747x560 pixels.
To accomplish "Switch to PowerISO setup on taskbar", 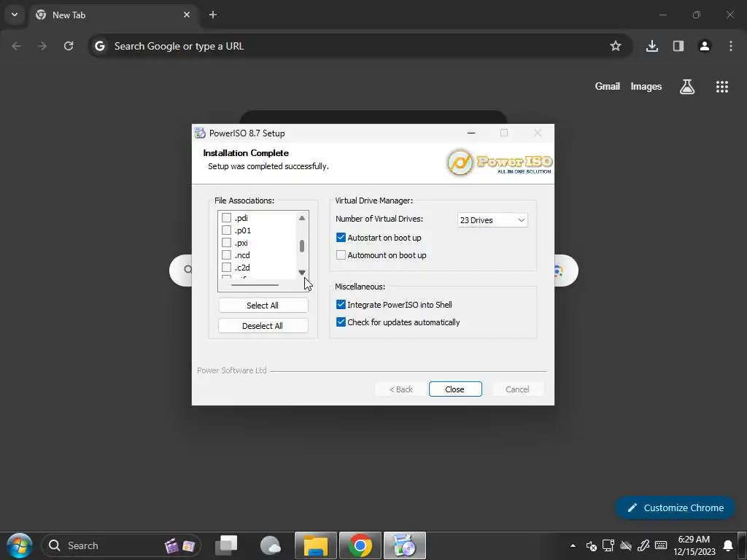I will coord(404,545).
